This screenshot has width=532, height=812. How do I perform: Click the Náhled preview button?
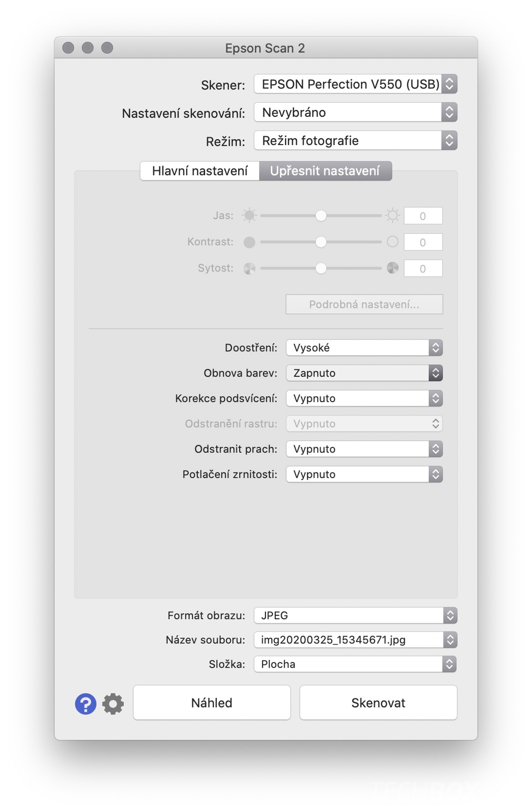click(x=212, y=703)
